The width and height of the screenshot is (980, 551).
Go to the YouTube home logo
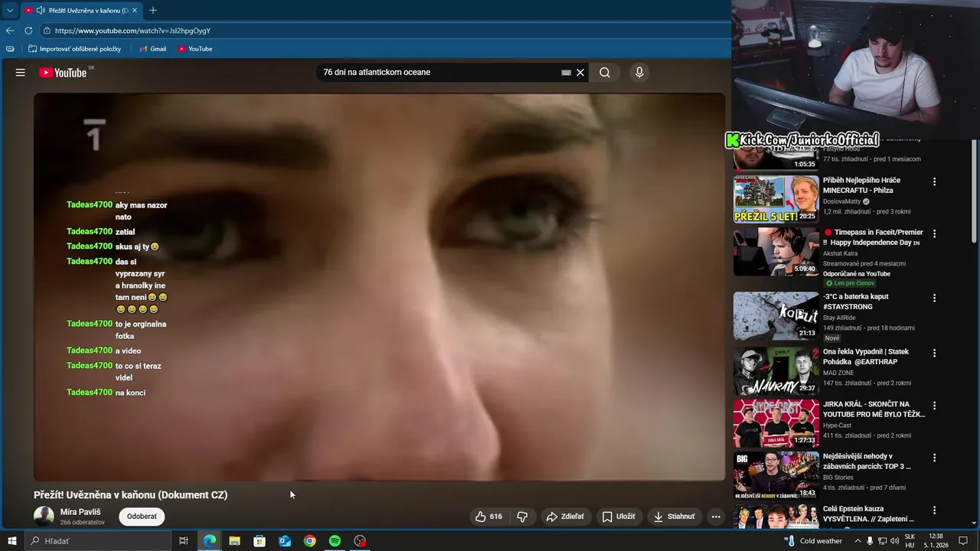point(64,73)
